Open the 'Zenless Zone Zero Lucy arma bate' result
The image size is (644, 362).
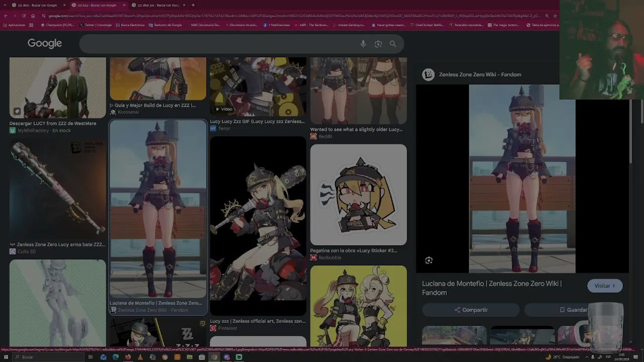[57, 245]
